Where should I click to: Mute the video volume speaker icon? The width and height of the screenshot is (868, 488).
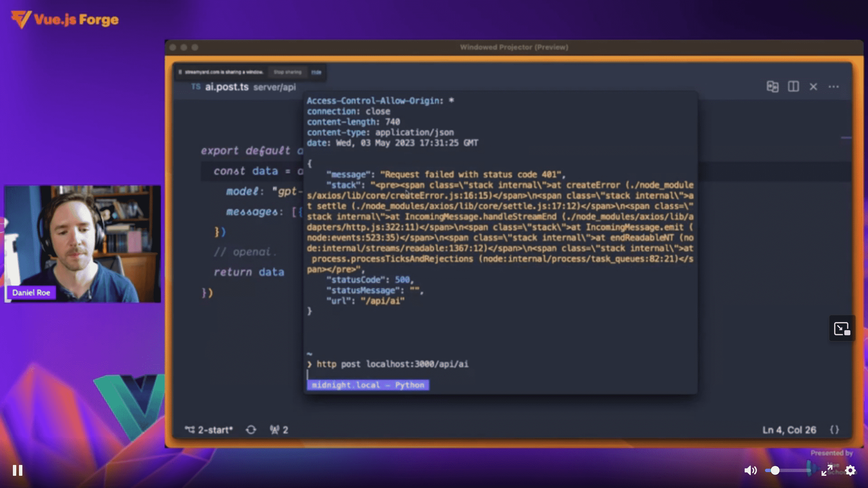click(x=750, y=470)
